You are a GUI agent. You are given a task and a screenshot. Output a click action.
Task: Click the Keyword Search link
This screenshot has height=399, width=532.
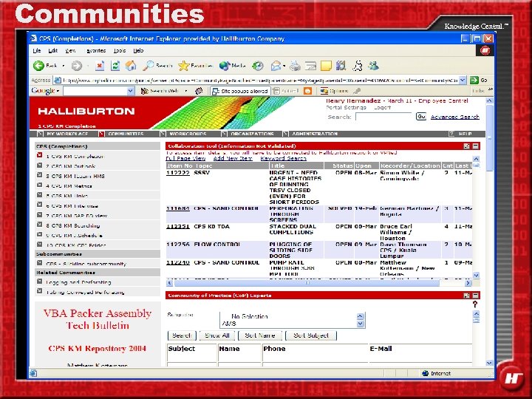283,158
